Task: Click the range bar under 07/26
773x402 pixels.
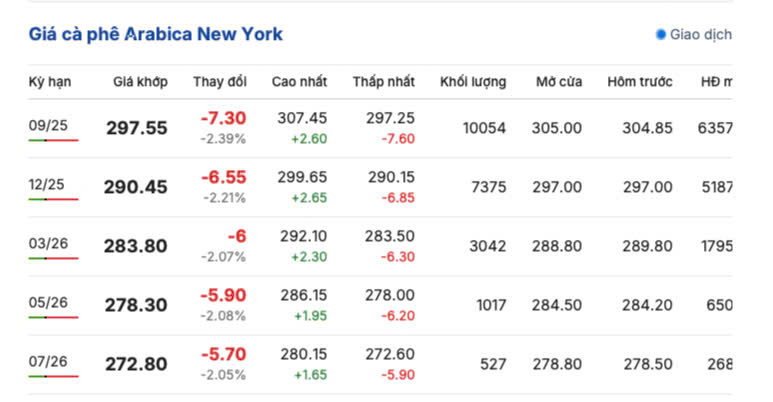Action: tap(53, 376)
